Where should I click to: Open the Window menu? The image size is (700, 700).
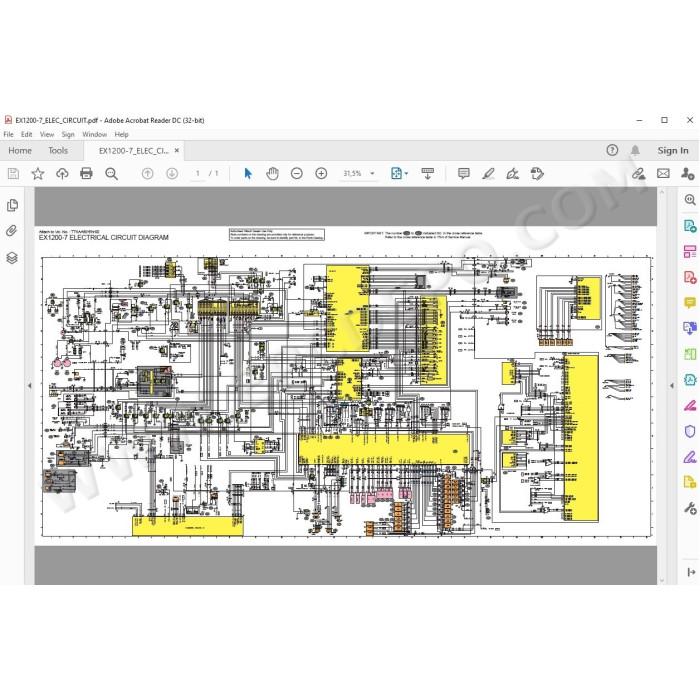(x=94, y=134)
